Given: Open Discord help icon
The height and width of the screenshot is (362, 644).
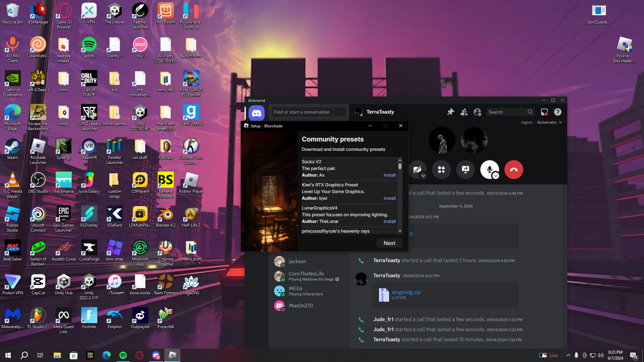Looking at the screenshot, I should (557, 112).
